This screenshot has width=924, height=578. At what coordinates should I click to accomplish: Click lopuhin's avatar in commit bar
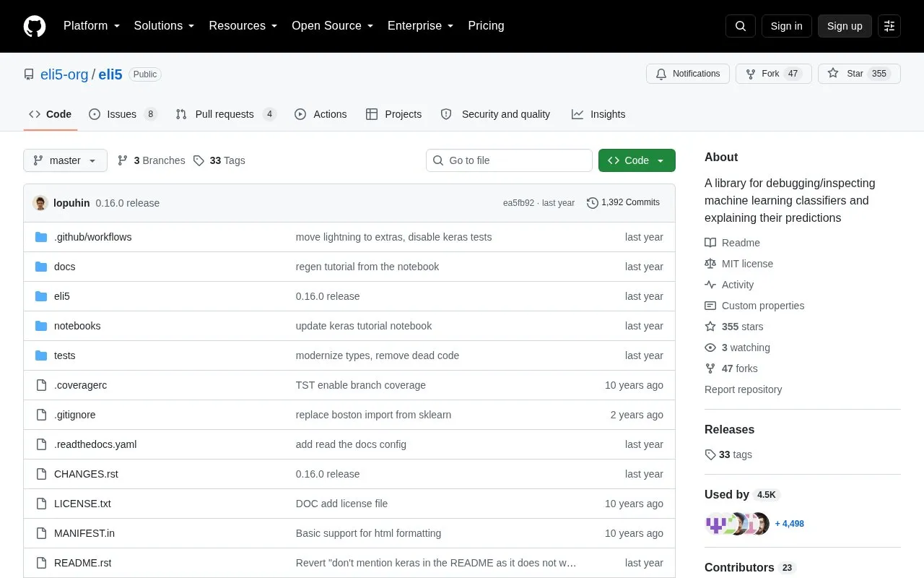(40, 203)
